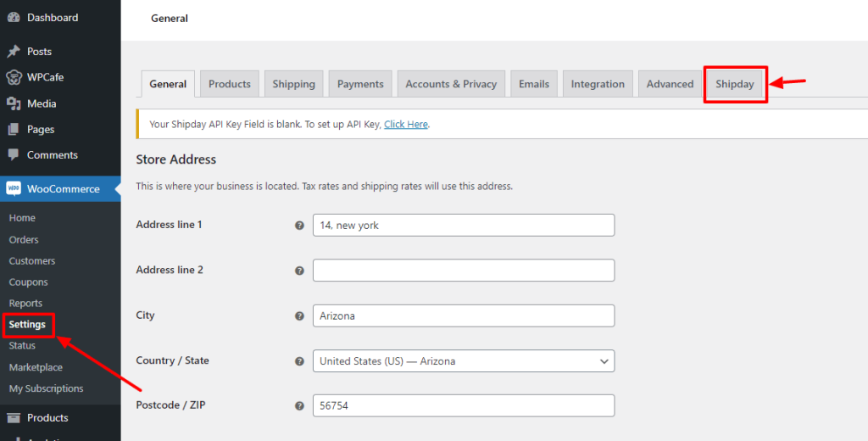Viewport: 868px width, 441px height.
Task: Click the Media library icon
Action: click(x=14, y=103)
